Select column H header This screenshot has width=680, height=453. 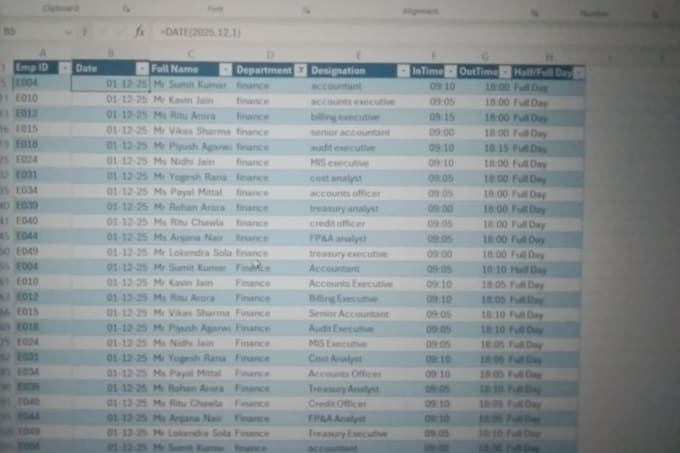tap(549, 58)
